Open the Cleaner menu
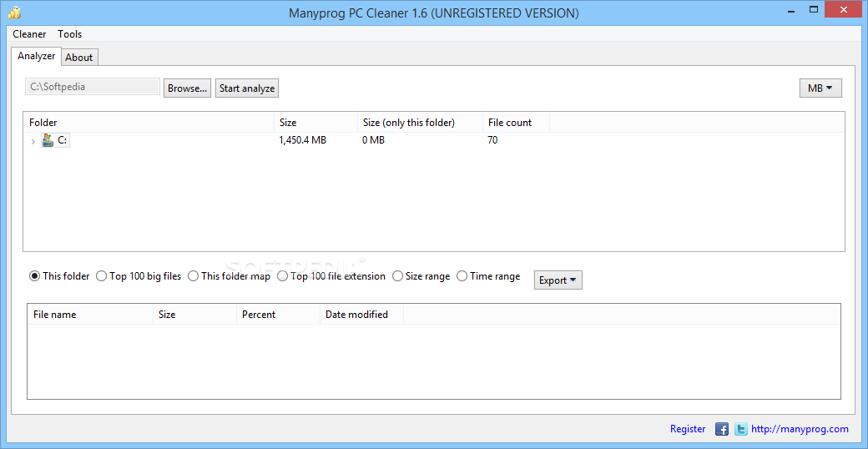 [29, 33]
